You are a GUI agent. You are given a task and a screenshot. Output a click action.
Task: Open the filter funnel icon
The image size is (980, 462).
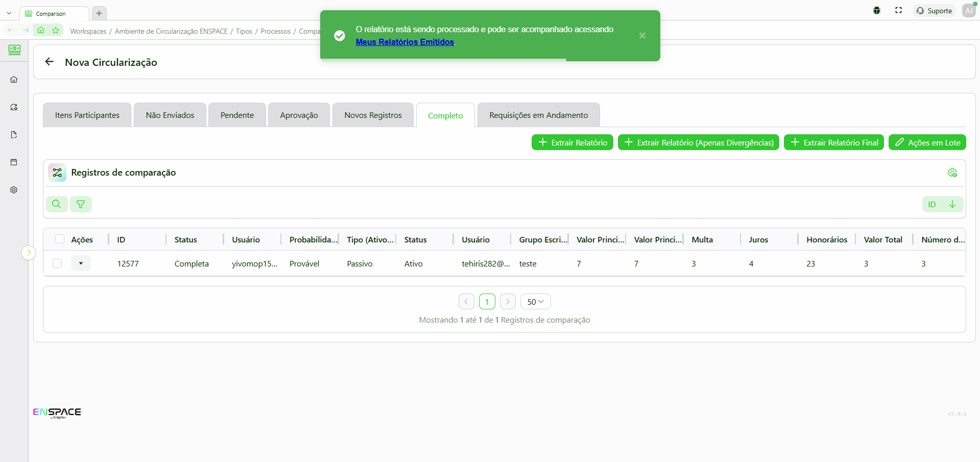point(81,204)
